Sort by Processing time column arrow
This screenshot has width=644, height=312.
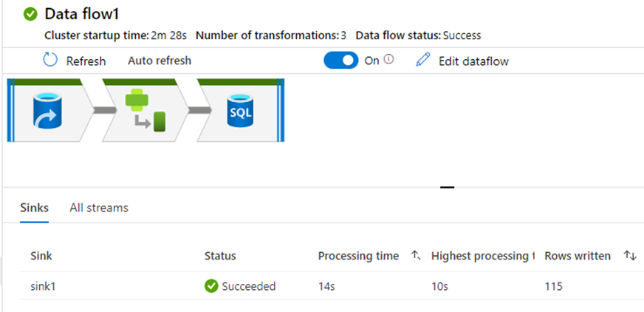[416, 256]
